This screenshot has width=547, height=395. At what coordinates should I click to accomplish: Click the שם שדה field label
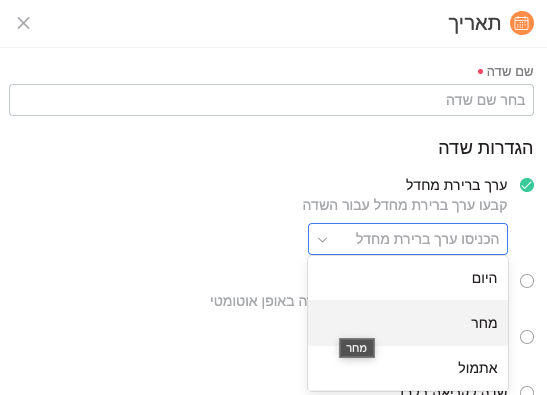tap(510, 72)
